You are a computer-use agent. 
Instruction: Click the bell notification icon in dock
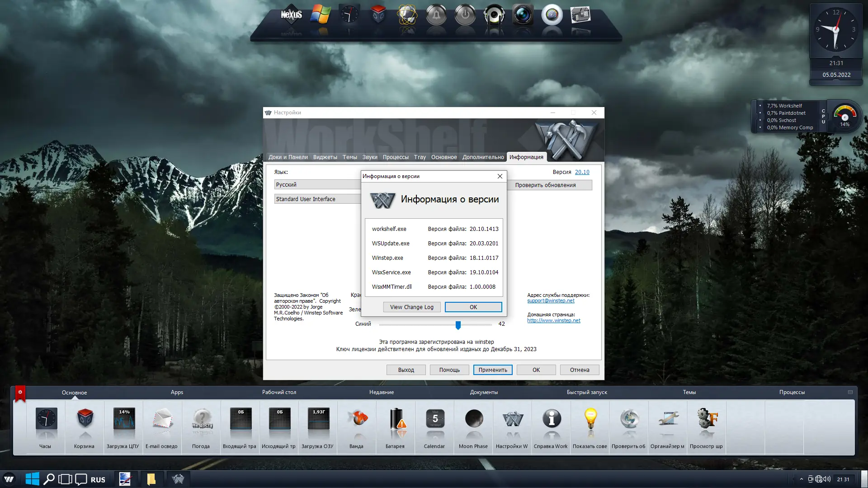436,15
